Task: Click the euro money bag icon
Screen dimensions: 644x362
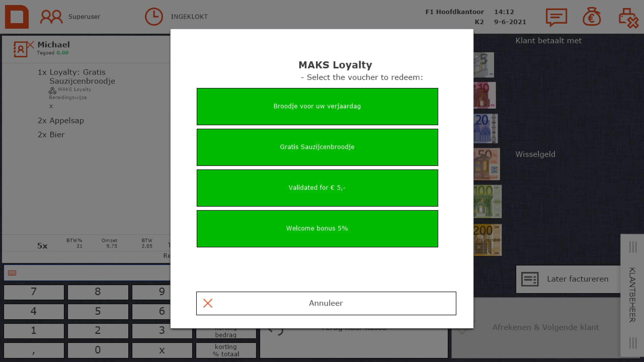Action: 591,17
